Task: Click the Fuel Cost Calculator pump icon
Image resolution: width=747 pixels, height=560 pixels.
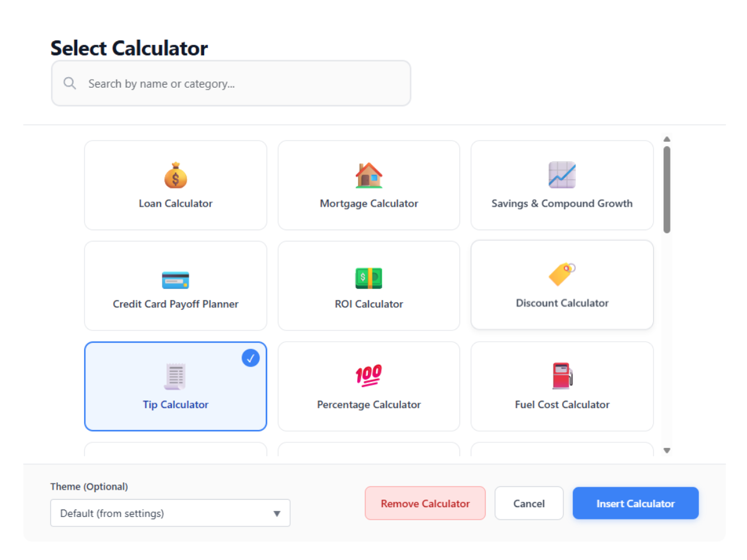Action: (561, 376)
